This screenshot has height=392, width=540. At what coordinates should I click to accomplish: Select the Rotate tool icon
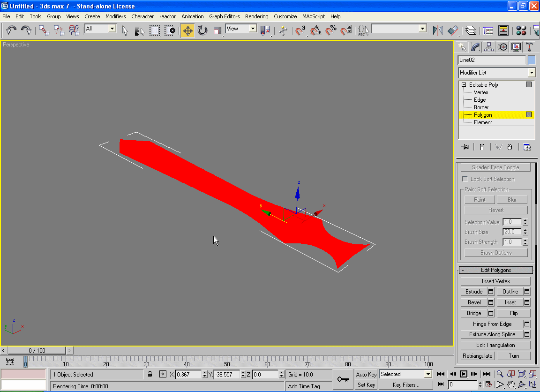tap(202, 30)
